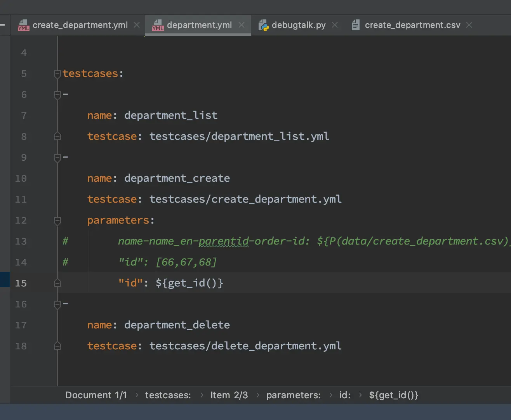Close the debugtalk.py tab
The image size is (511, 420).
tap(335, 25)
